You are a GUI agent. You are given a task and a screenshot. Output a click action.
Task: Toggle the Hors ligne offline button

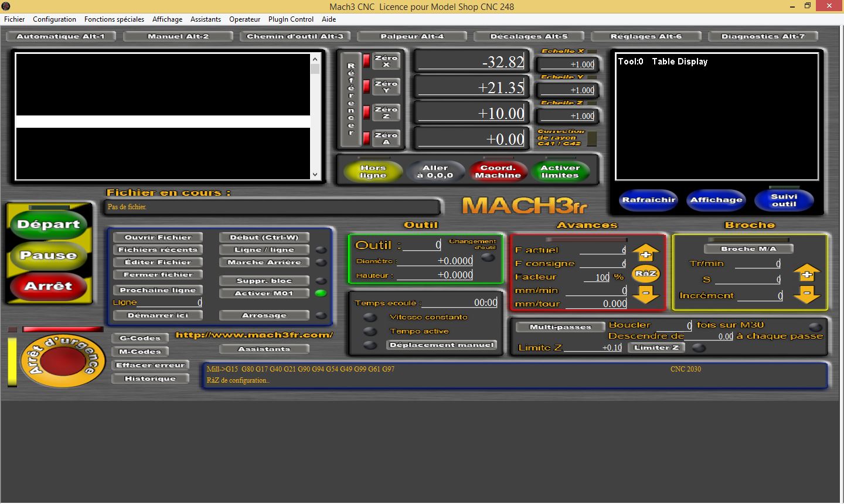tap(373, 171)
